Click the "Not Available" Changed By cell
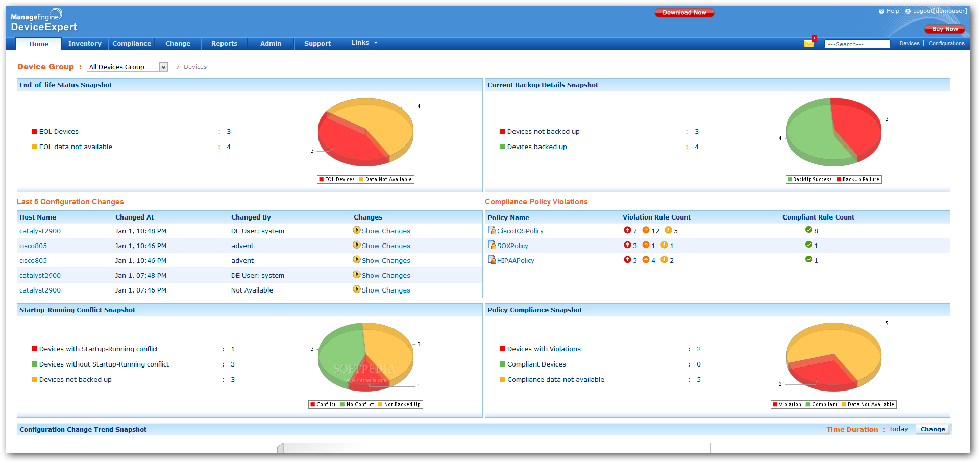Viewport: 980px width, 463px height. 252,290
